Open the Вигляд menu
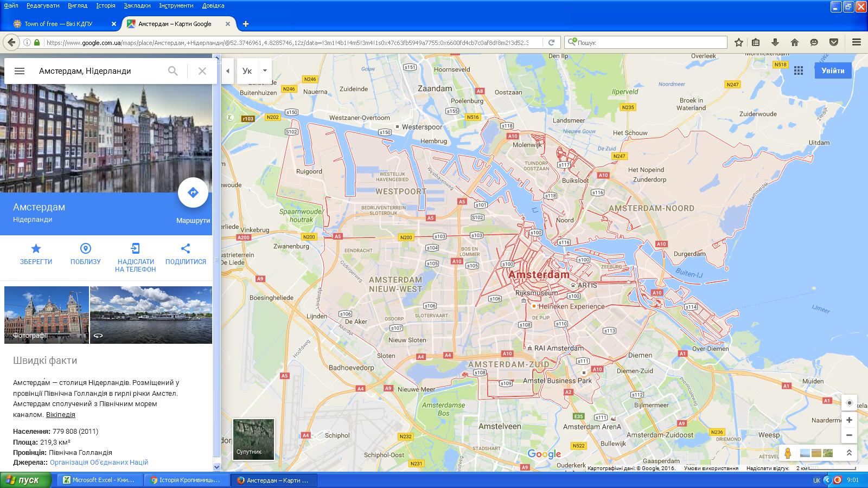868x488 pixels. pyautogui.click(x=78, y=5)
